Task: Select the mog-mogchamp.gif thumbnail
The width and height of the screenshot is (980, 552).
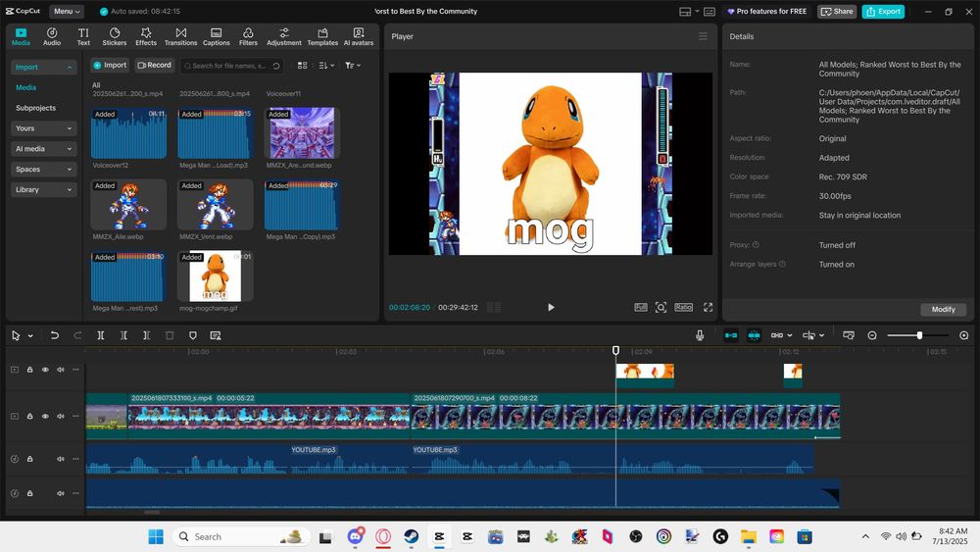Action: 215,276
